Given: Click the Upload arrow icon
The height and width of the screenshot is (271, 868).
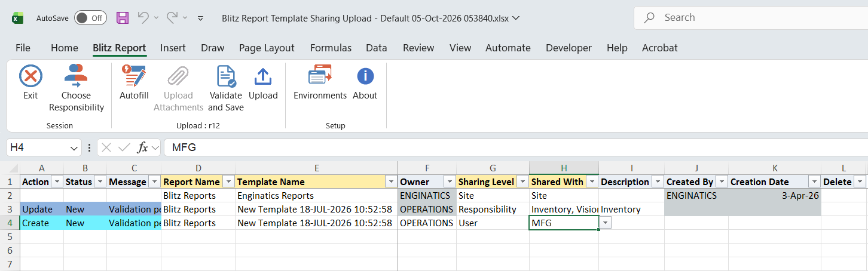Looking at the screenshot, I should pos(263,76).
